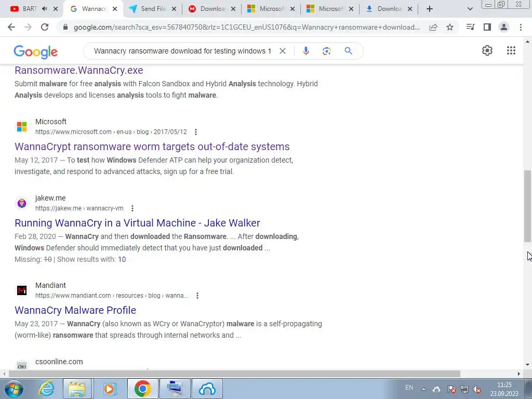Click the horizontal scrollbar thumb
The width and height of the screenshot is (532, 399).
click(x=234, y=374)
